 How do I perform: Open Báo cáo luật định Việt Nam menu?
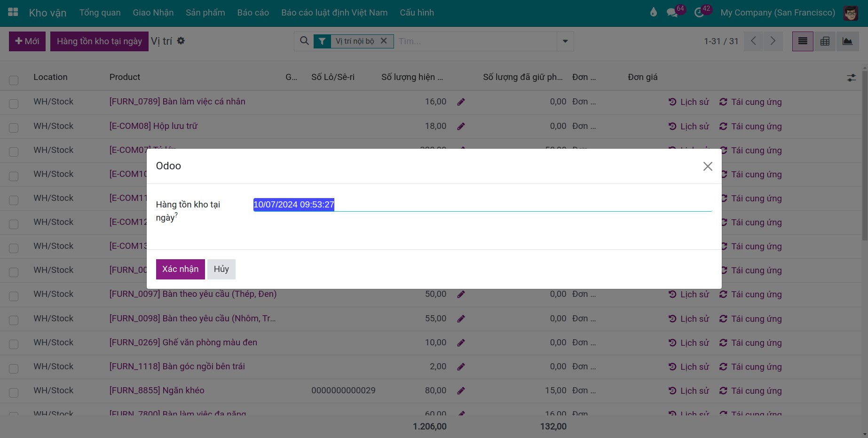(334, 13)
